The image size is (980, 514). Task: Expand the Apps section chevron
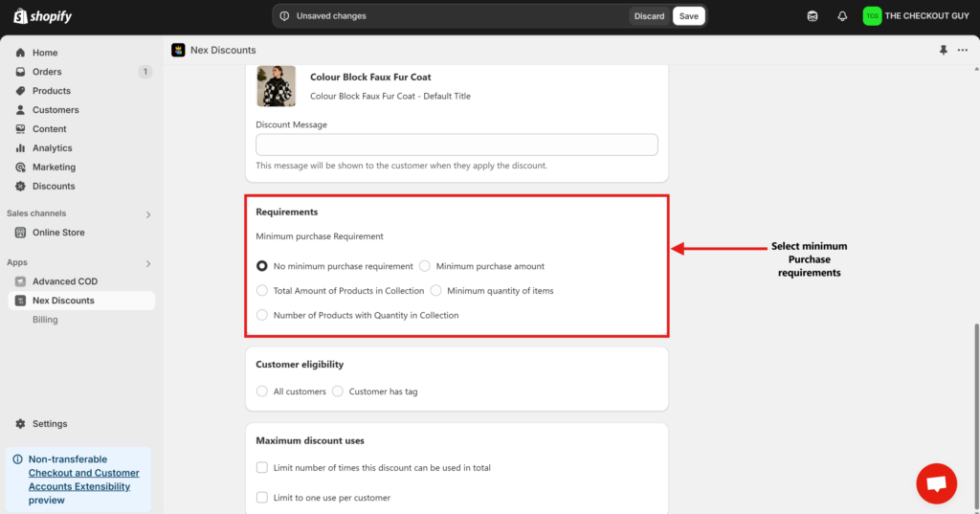pyautogui.click(x=148, y=263)
